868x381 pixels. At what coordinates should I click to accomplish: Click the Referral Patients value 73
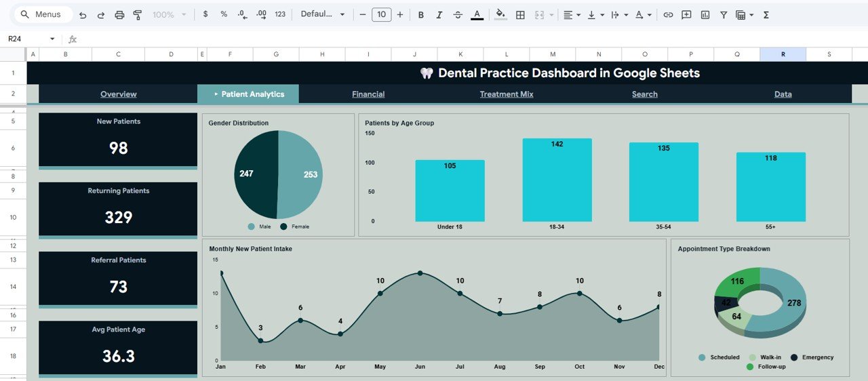coord(118,287)
